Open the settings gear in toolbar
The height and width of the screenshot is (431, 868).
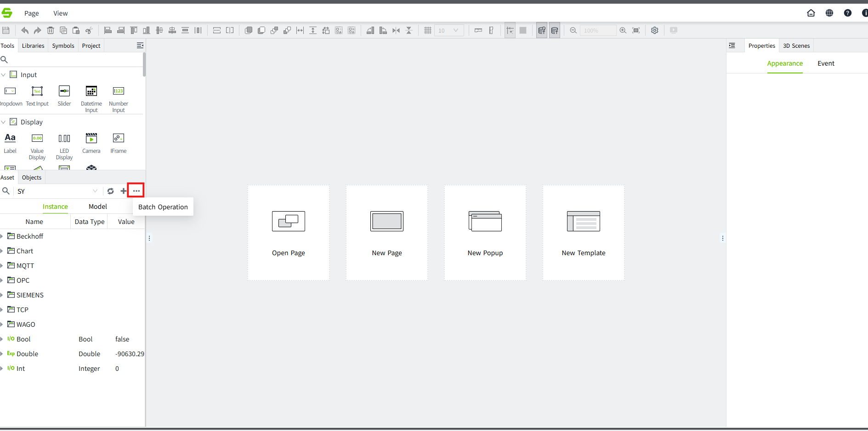pos(654,30)
